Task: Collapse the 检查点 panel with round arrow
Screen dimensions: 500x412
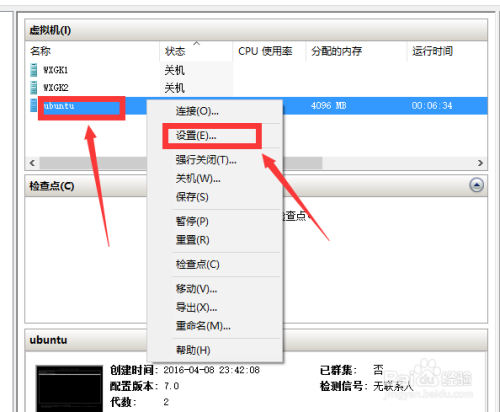Action: coord(477,185)
